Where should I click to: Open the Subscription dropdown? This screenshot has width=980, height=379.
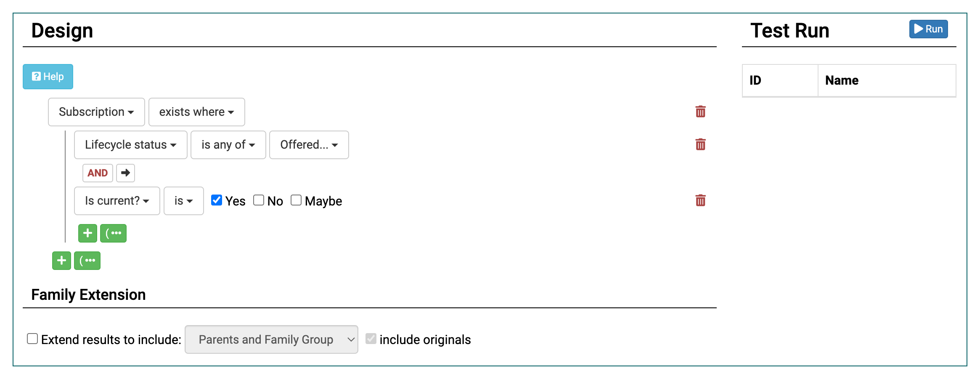click(96, 112)
